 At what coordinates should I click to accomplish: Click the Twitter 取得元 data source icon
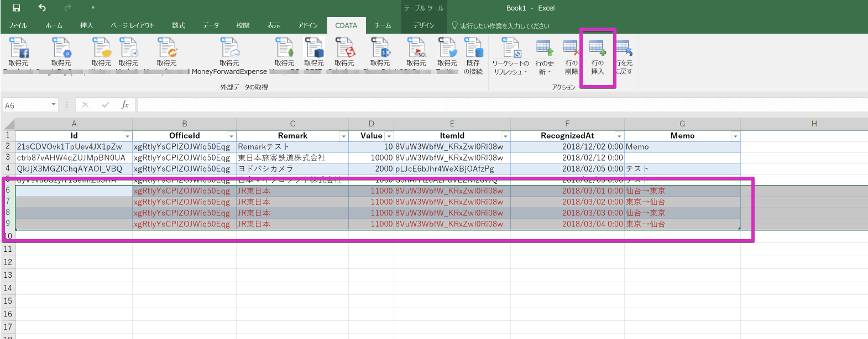[x=447, y=49]
